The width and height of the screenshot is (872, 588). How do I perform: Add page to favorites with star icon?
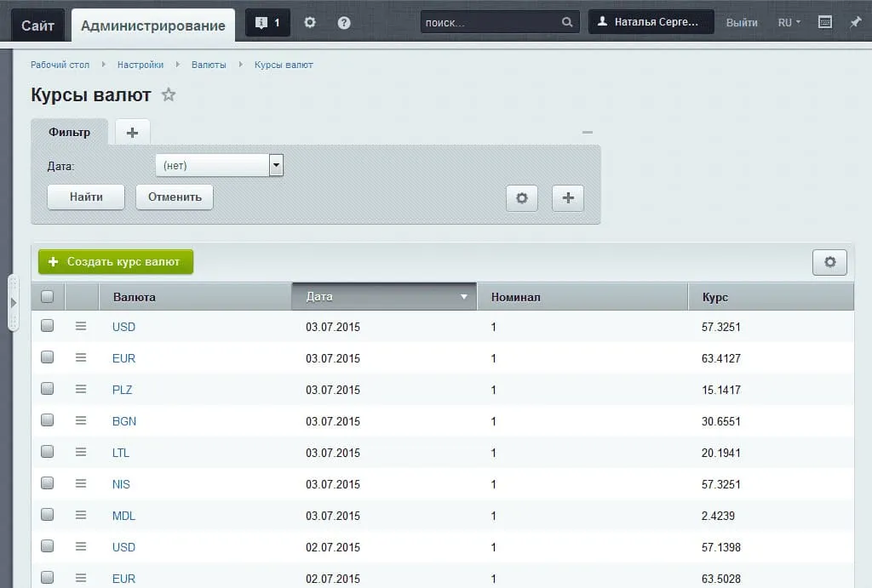(169, 95)
